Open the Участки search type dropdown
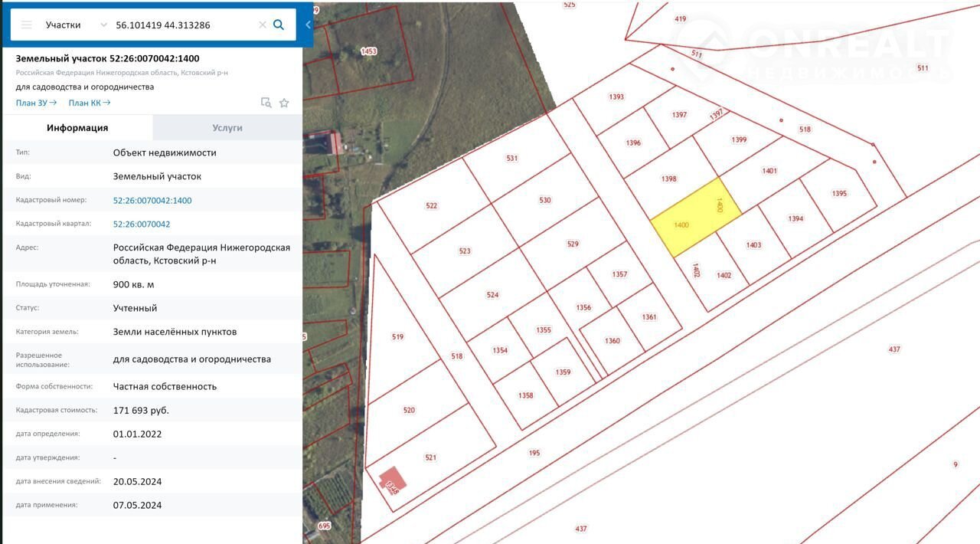 click(x=75, y=25)
